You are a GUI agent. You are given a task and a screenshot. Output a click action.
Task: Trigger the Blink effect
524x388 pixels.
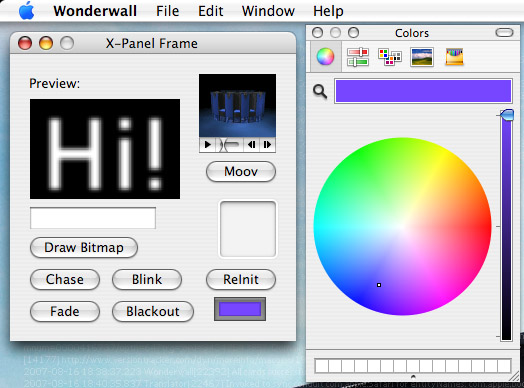[147, 279]
